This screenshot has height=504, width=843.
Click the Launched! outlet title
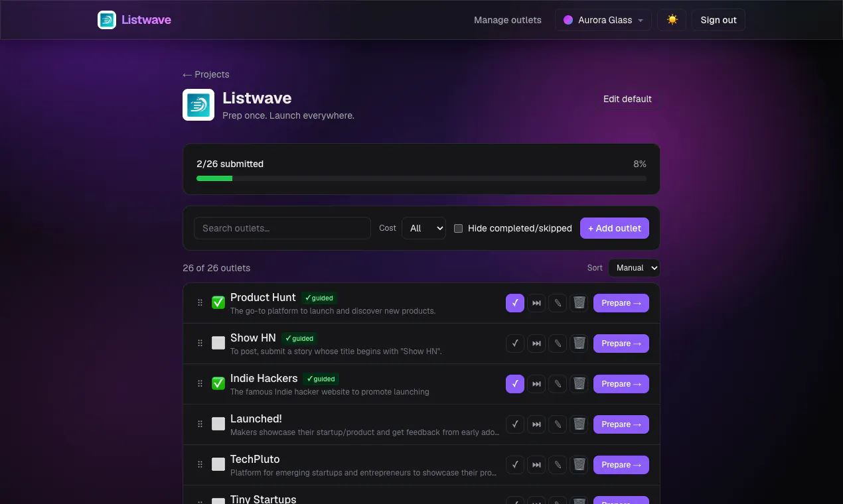click(x=256, y=418)
